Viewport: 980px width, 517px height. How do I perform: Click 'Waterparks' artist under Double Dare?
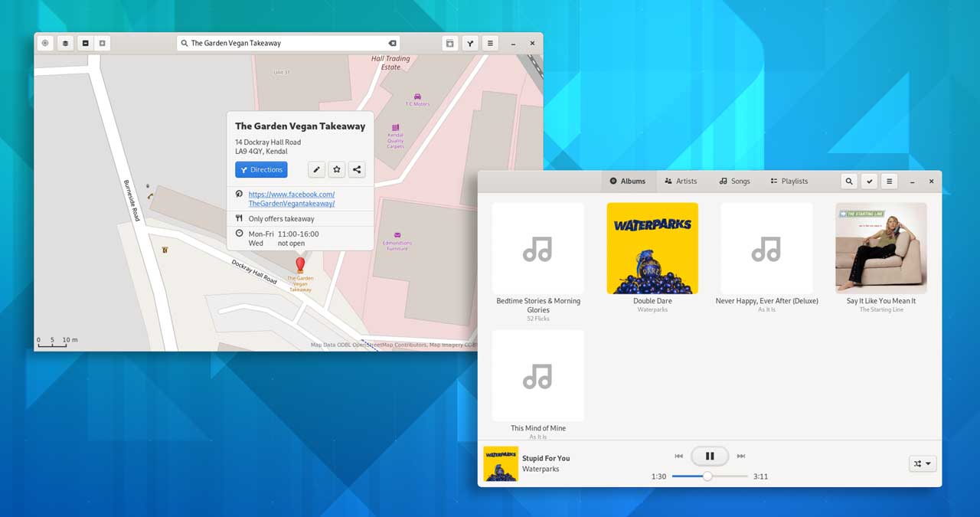point(652,309)
